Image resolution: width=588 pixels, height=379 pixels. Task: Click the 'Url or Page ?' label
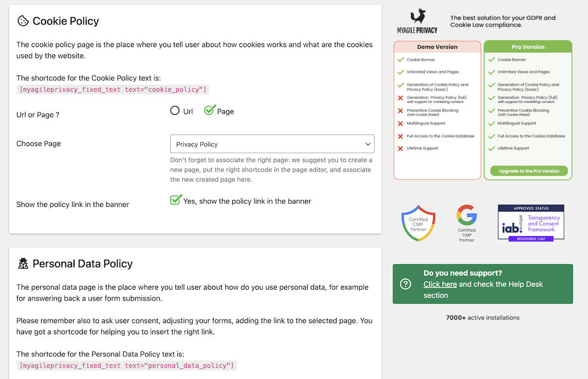point(38,115)
